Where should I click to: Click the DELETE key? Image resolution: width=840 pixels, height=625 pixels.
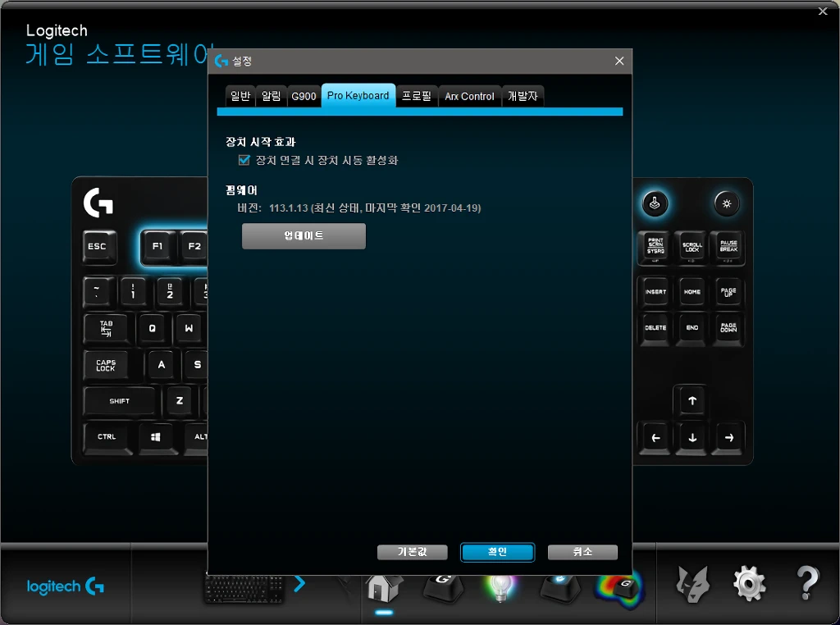(x=655, y=328)
